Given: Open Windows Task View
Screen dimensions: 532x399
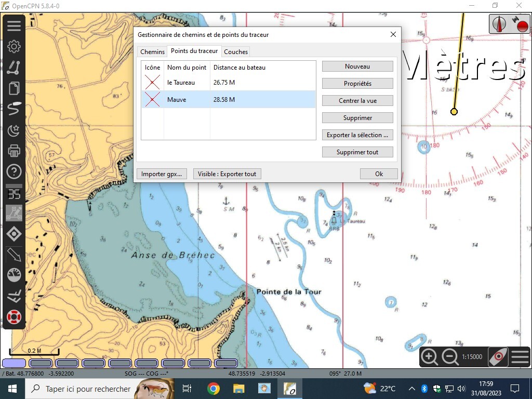Looking at the screenshot, I should 187,389.
